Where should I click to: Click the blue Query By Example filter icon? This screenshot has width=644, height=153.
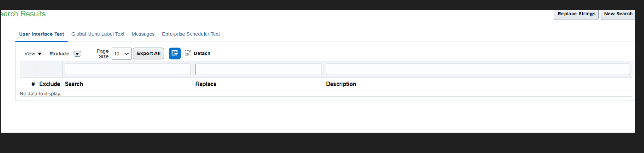175,53
